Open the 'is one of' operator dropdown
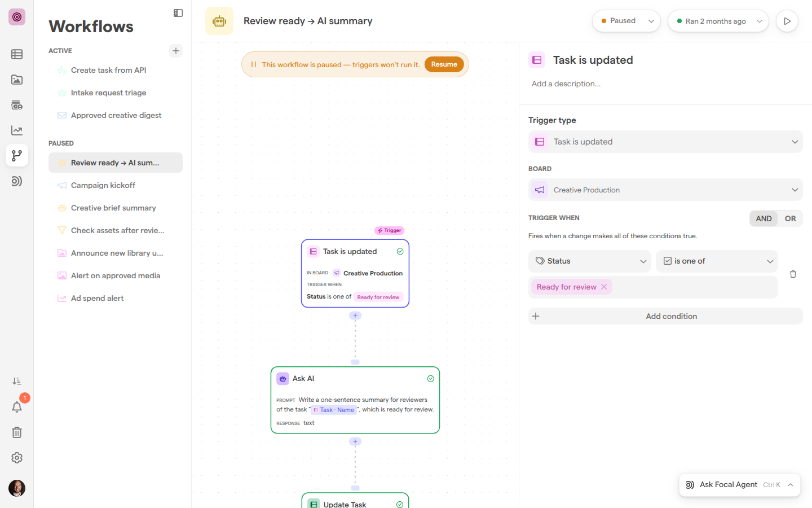 tap(717, 261)
